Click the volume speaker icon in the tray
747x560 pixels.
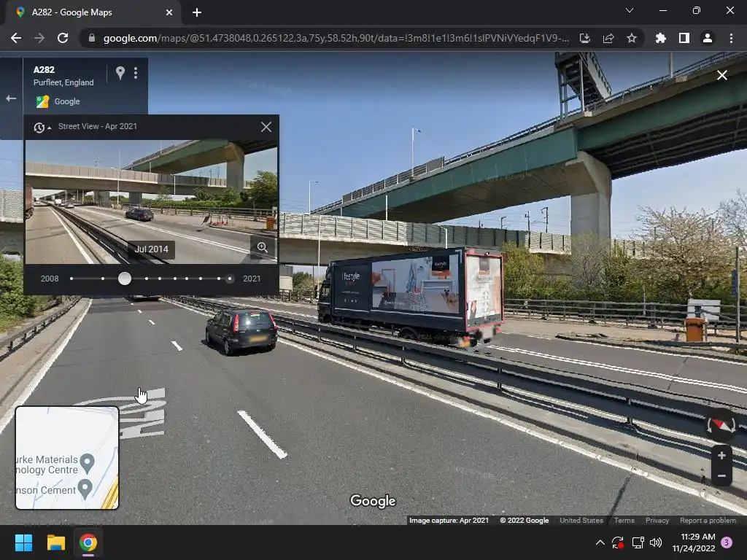click(x=656, y=542)
